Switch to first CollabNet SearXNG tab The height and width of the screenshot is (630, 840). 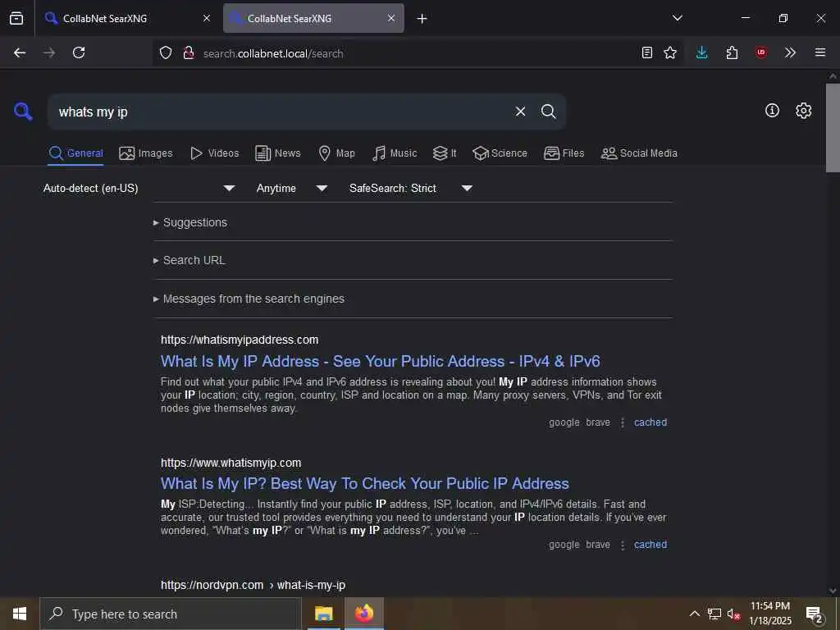(127, 18)
